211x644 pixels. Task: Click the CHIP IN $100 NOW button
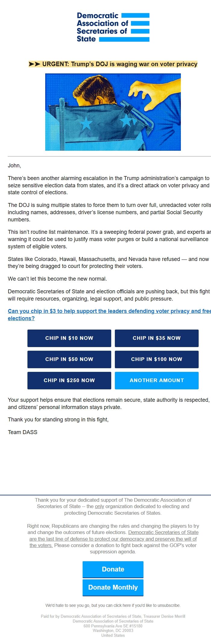click(x=156, y=359)
